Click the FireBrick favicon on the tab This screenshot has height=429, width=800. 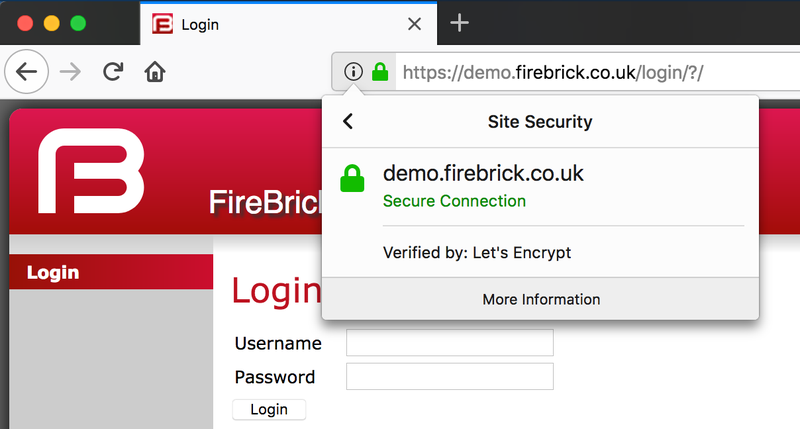(162, 24)
